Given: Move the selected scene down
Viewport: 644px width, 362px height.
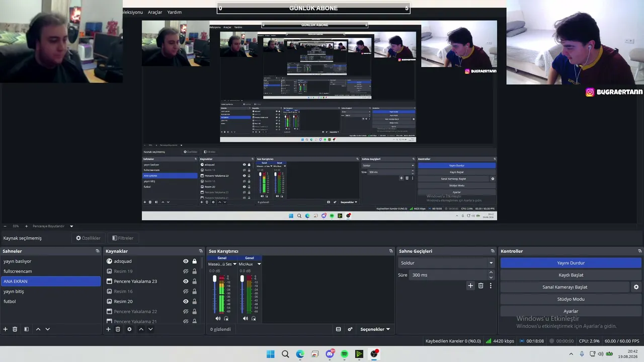Looking at the screenshot, I should [48, 329].
